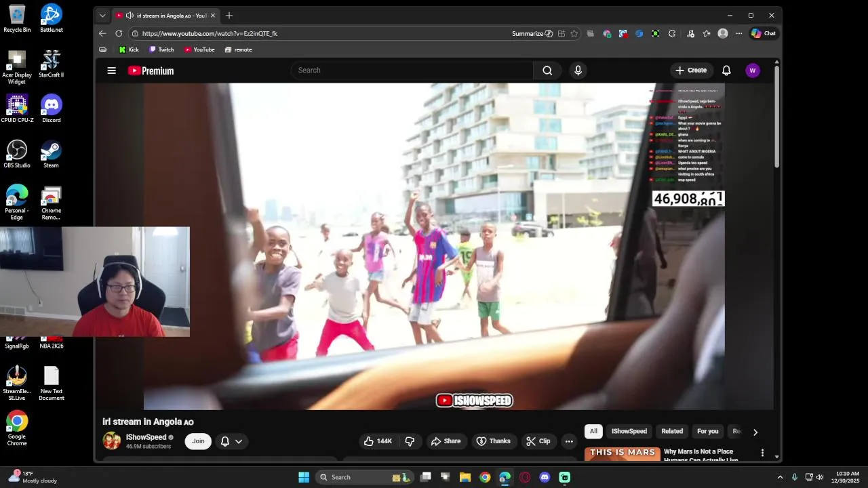Image resolution: width=868 pixels, height=488 pixels.
Task: Open options for the Mars video
Action: click(762, 453)
